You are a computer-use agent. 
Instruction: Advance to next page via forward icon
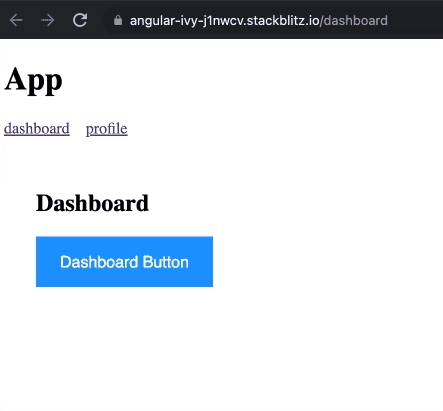(48, 20)
